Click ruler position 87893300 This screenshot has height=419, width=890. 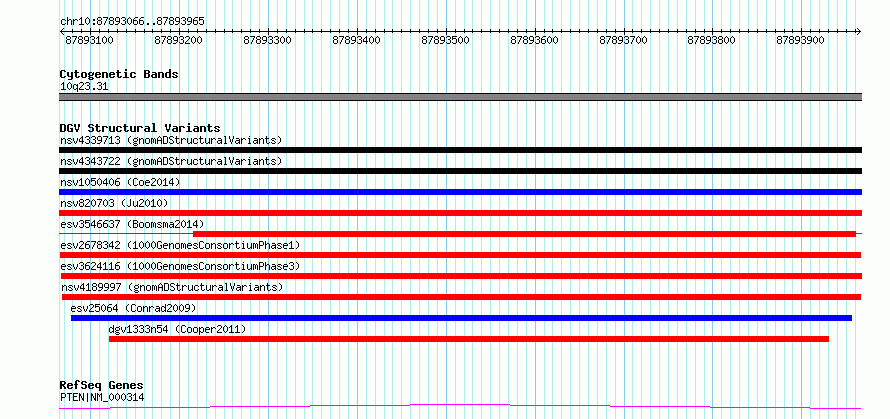click(x=267, y=40)
